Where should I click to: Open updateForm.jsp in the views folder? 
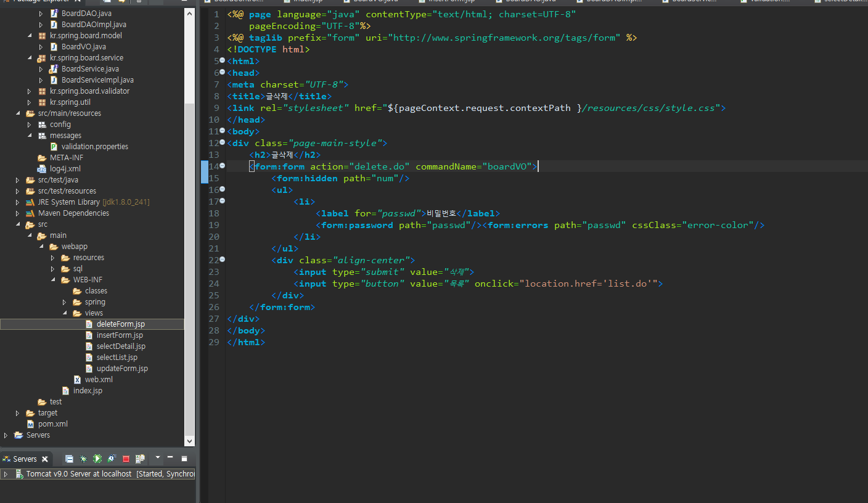(x=122, y=369)
